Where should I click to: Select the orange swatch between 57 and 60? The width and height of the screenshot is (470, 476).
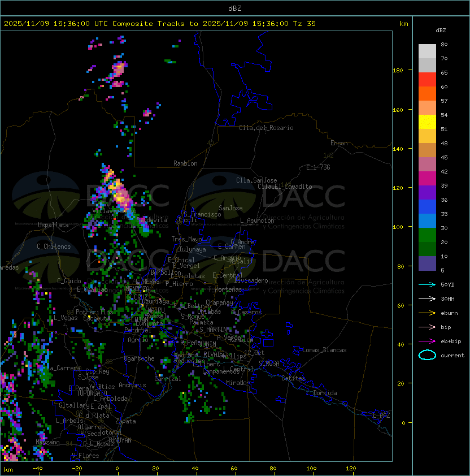coord(427,93)
